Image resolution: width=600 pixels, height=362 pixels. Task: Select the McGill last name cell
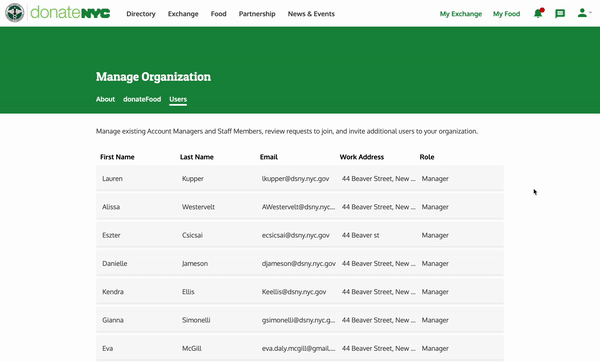[192, 348]
